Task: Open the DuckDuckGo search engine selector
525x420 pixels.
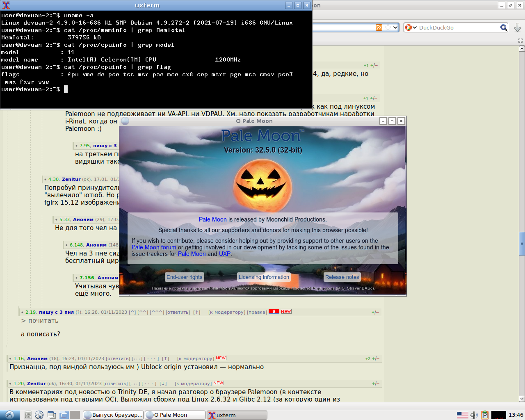Action: pos(411,27)
